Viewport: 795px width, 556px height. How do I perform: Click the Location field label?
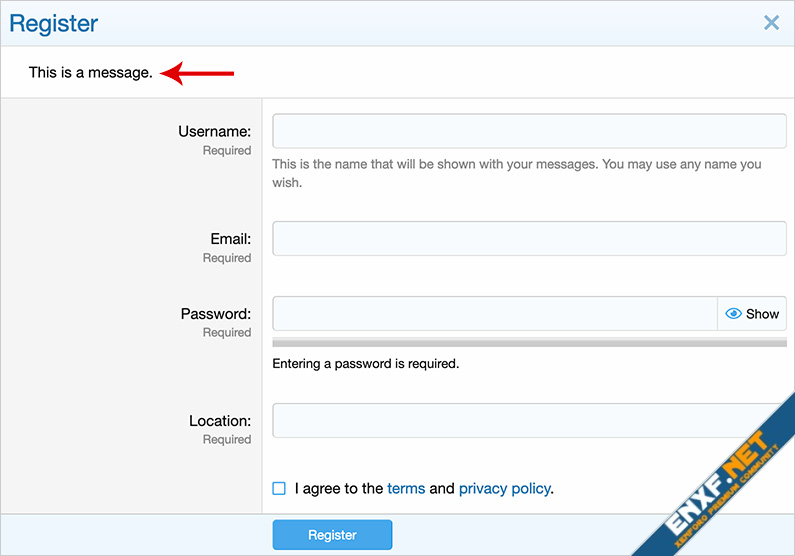(220, 421)
